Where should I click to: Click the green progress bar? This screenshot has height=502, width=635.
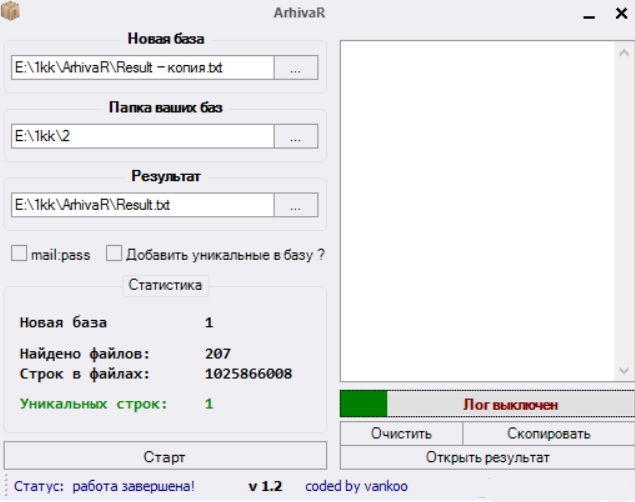click(x=363, y=404)
